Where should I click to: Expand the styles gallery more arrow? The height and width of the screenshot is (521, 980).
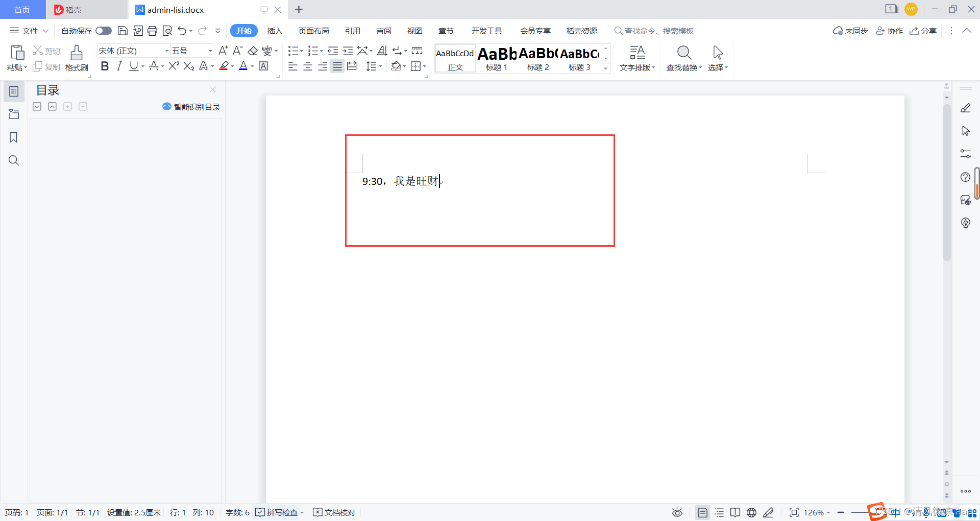[606, 68]
